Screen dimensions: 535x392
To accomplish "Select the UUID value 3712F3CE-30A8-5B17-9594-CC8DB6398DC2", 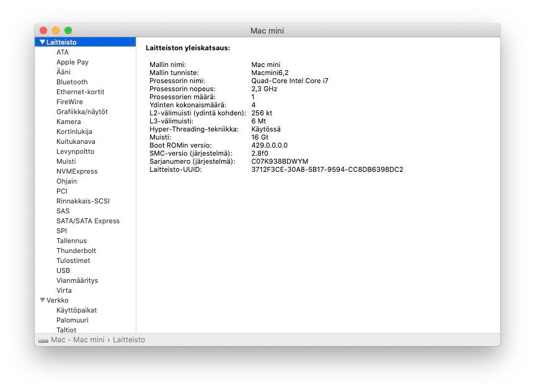I will coord(327,169).
